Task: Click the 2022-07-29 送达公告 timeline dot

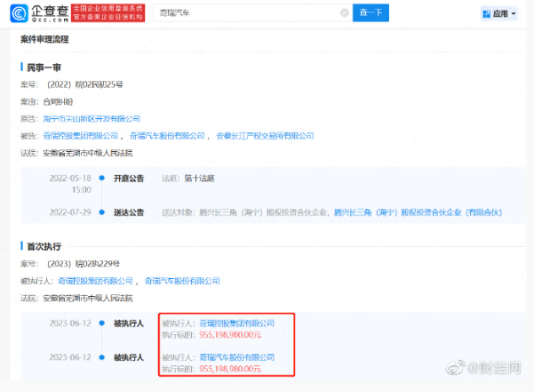Action: 101,212
